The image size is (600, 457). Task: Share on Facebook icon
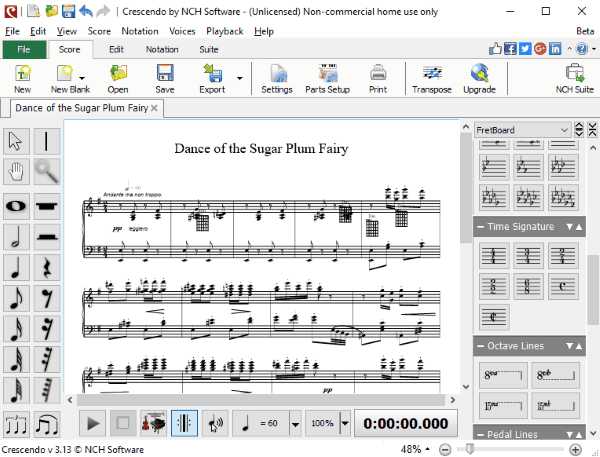click(x=510, y=49)
